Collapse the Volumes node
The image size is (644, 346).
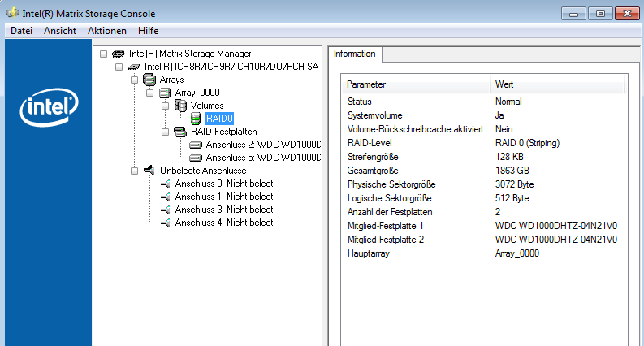pyautogui.click(x=165, y=106)
